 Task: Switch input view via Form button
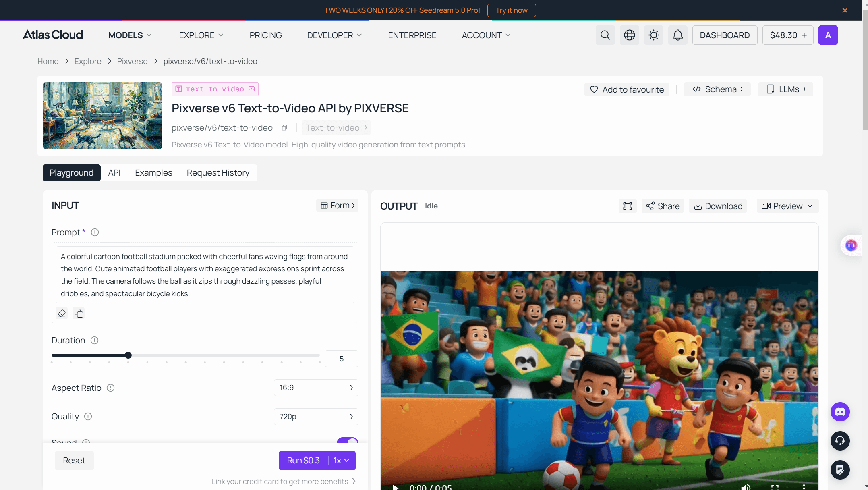pyautogui.click(x=337, y=206)
